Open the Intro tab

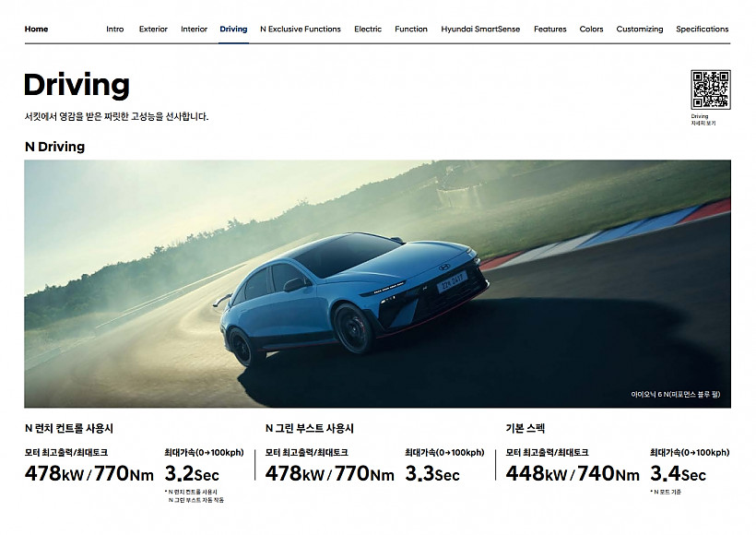pyautogui.click(x=114, y=29)
